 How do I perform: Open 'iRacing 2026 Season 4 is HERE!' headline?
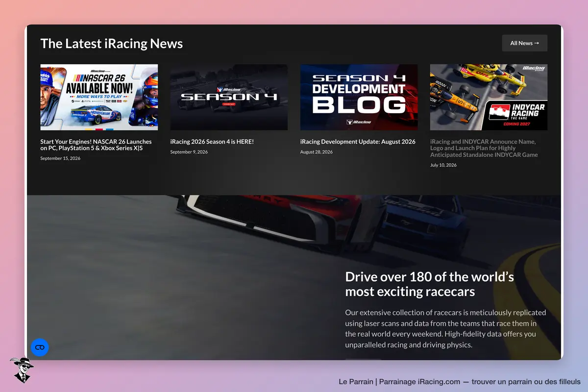click(212, 142)
